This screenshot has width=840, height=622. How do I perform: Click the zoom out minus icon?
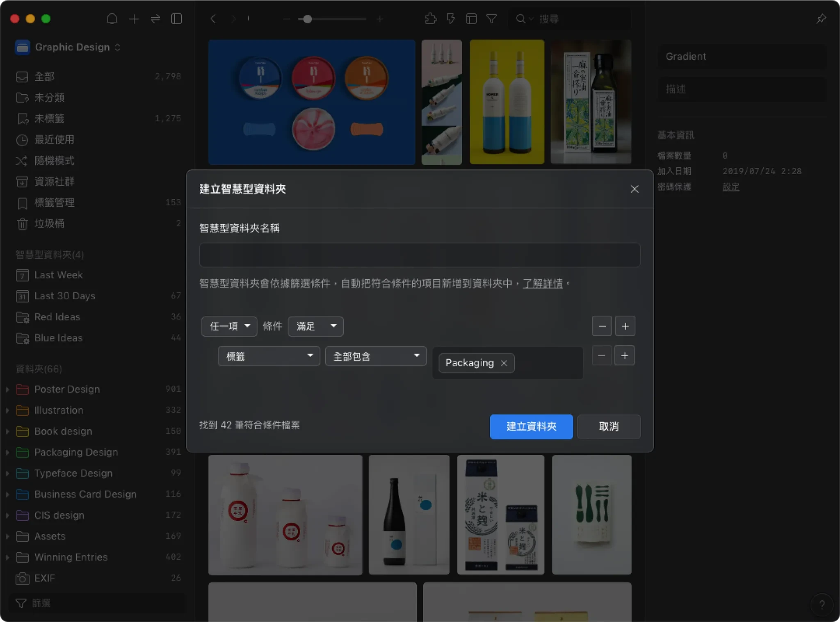pos(287,19)
